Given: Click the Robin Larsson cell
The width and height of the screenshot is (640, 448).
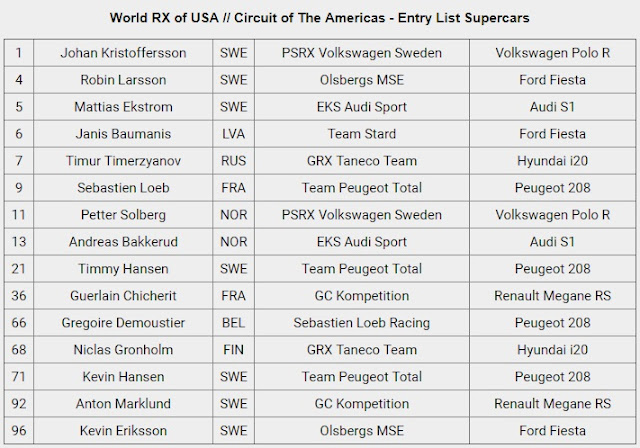Looking at the screenshot, I should tap(121, 78).
